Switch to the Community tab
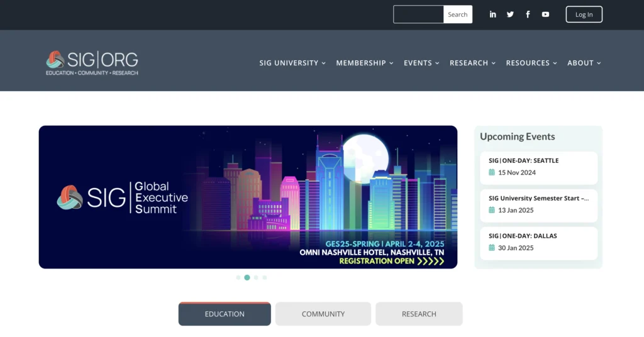This screenshot has height=337, width=644. [x=323, y=314]
